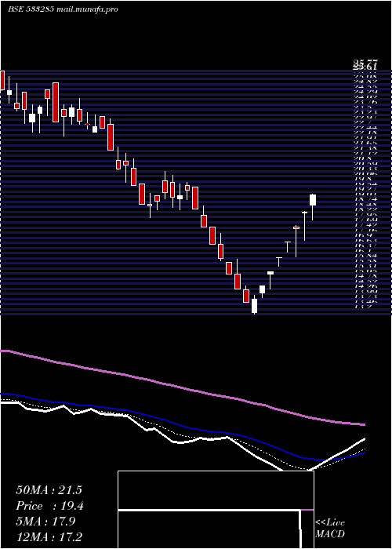The image size is (392, 549).
Task: Click the BSE 533285 mail.munafa.pro title text
Action: 63,9
